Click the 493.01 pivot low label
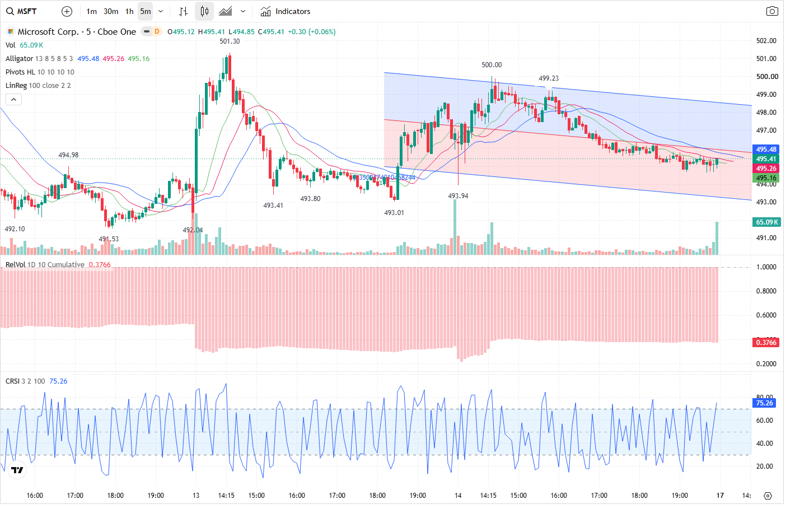 (x=394, y=213)
